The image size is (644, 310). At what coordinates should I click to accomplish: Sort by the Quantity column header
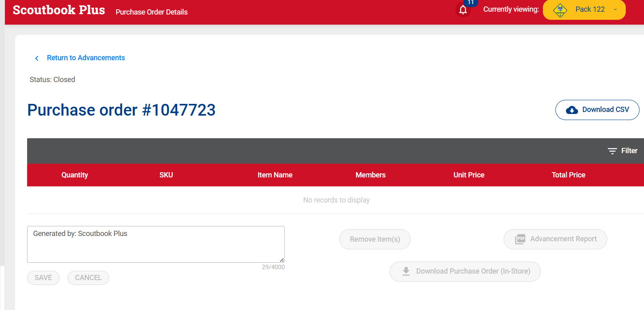click(x=75, y=175)
